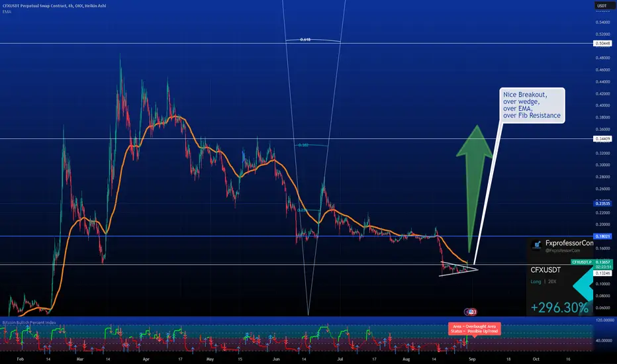The image size is (617, 364).
Task: Click the Mar date on time axis
Action: 80,359
